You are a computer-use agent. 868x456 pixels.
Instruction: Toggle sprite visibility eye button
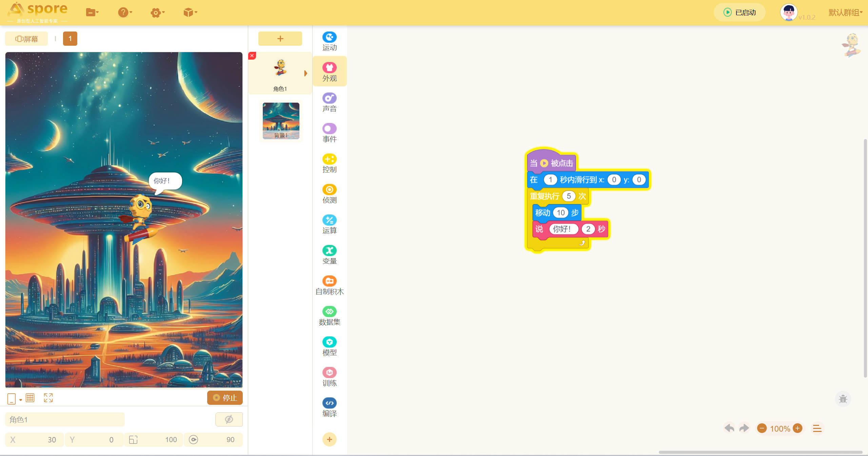[229, 419]
